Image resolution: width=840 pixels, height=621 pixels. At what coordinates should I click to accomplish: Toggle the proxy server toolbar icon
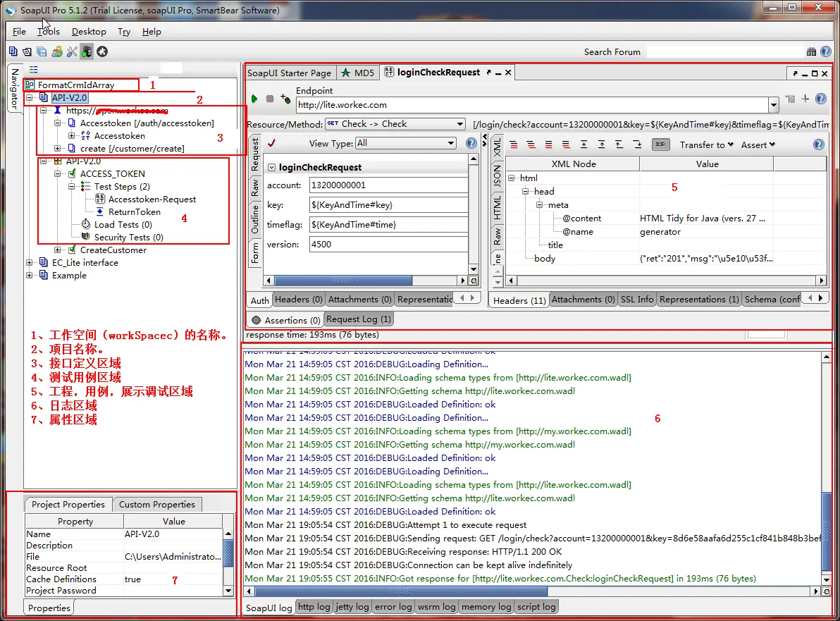point(87,51)
